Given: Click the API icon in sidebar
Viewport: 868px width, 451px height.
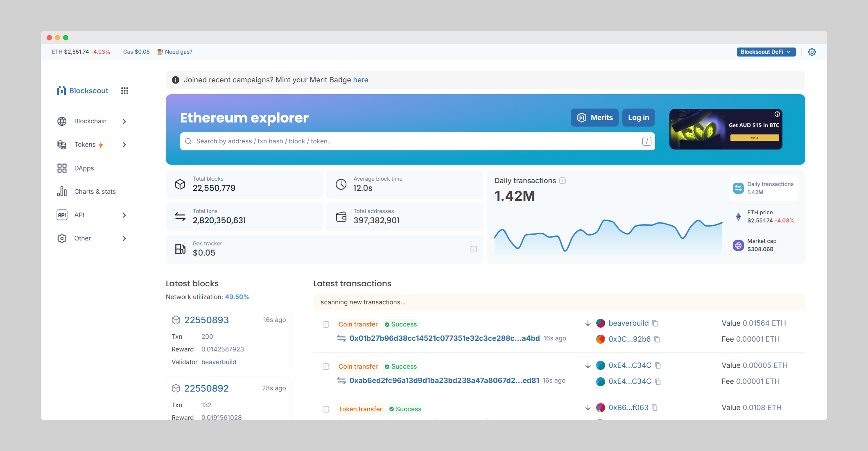Looking at the screenshot, I should (x=62, y=215).
